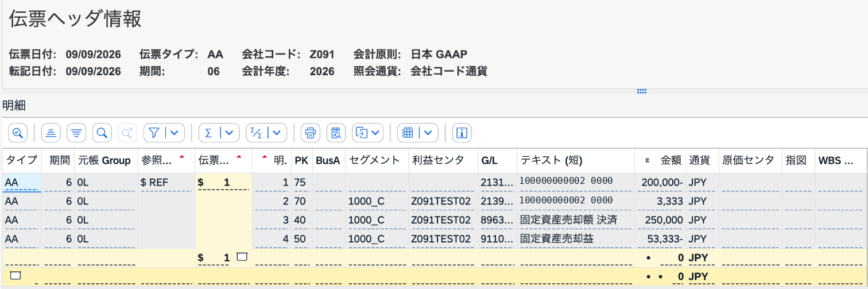868x289 pixels.
Task: Open print preview document icon
Action: tap(336, 133)
